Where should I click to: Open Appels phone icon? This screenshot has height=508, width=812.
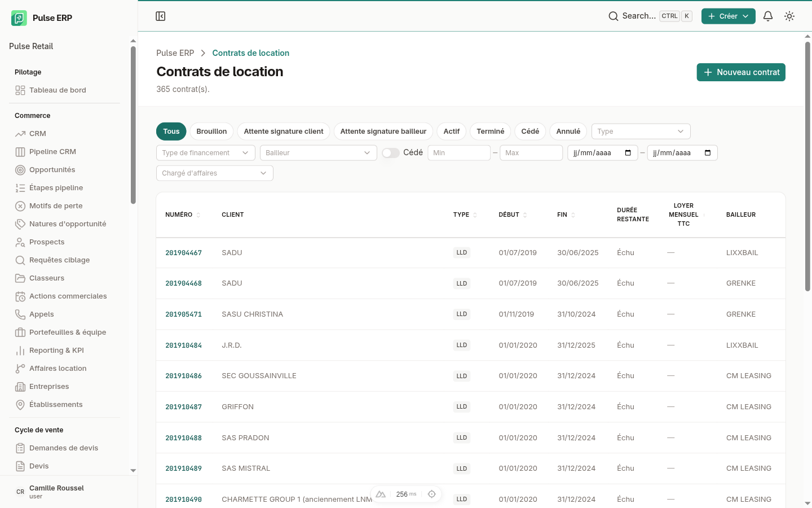click(20, 314)
